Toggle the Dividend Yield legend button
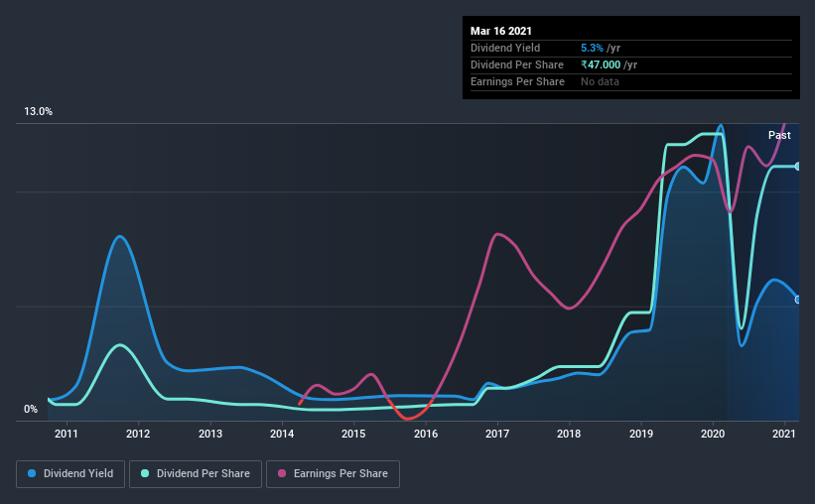This screenshot has height=504, width=815. pyautogui.click(x=70, y=474)
